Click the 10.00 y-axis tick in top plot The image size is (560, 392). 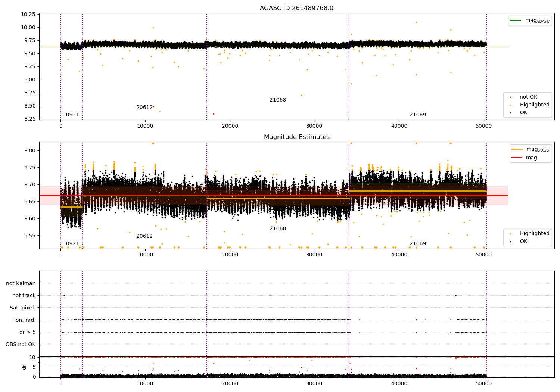(28, 28)
